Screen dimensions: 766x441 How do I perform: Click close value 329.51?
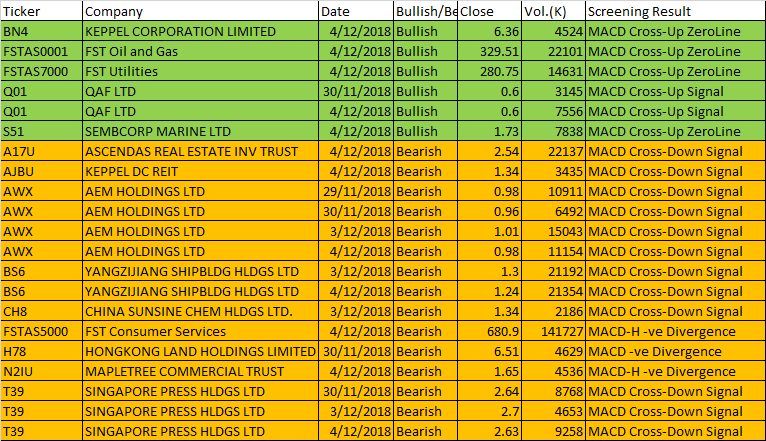coord(489,51)
